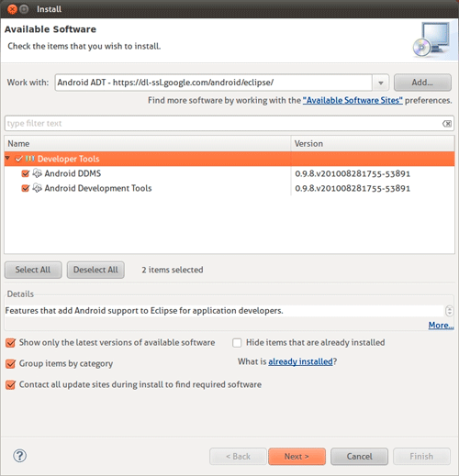Disable Group items by category
The image size is (459, 476).
(10, 364)
